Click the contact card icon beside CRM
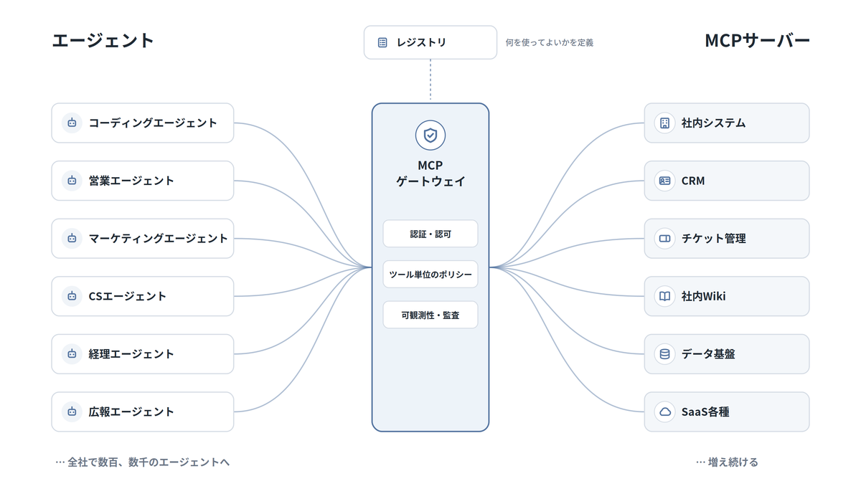 click(665, 181)
